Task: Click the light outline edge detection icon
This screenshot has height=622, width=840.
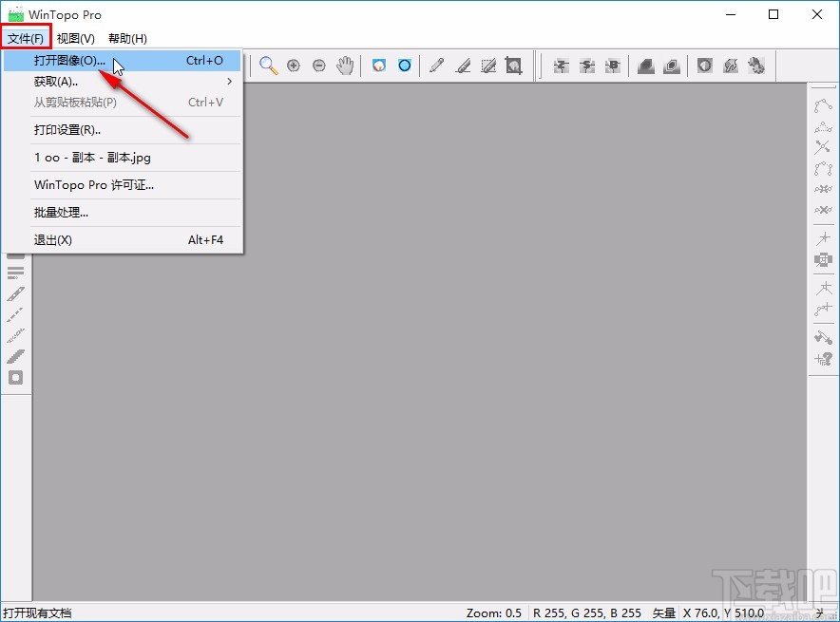Action: pos(671,66)
